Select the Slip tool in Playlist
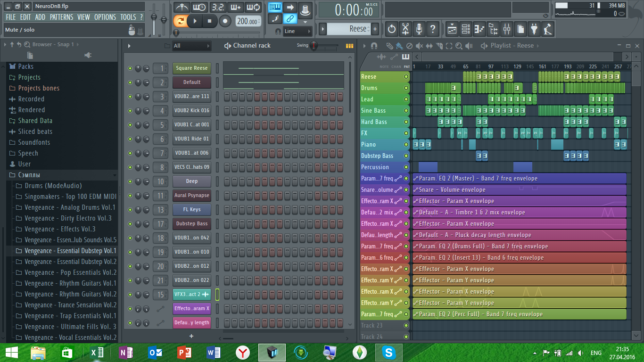The width and height of the screenshot is (644, 362). coord(429,46)
